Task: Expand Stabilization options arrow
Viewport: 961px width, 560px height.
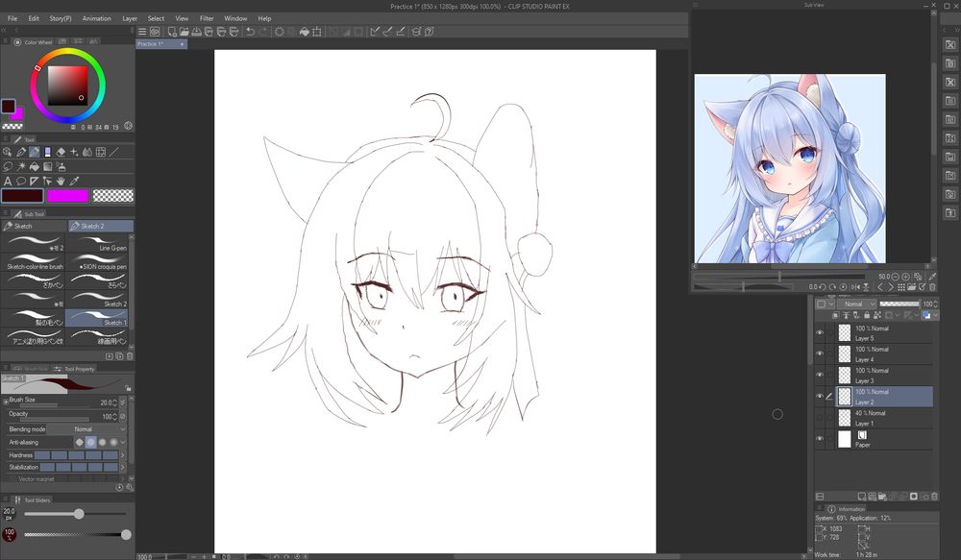Action: pyautogui.click(x=123, y=467)
